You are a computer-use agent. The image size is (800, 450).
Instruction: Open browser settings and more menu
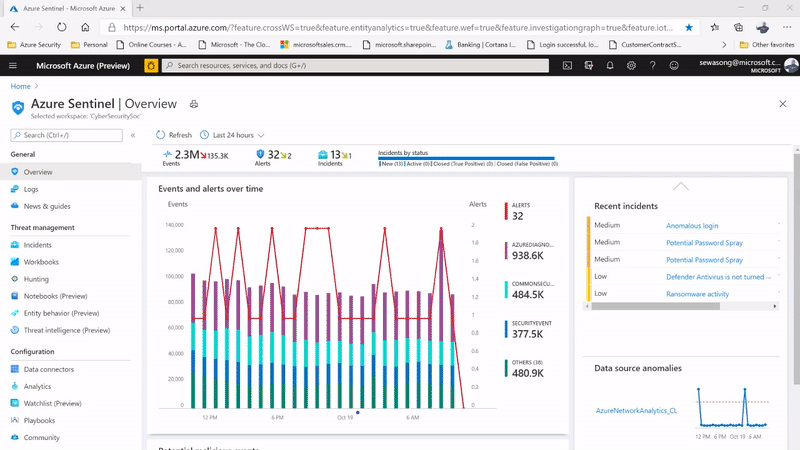coord(787,28)
